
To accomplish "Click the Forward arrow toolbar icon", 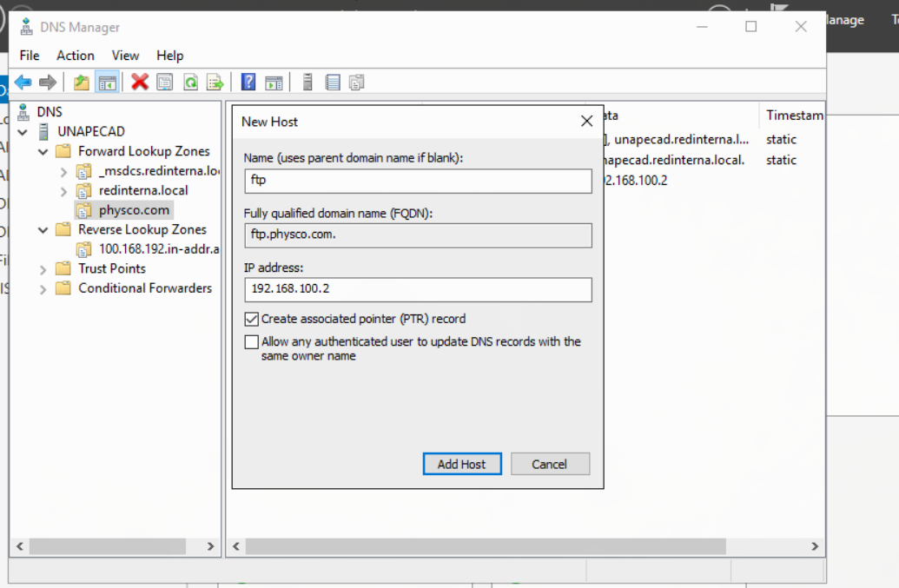I will click(48, 82).
